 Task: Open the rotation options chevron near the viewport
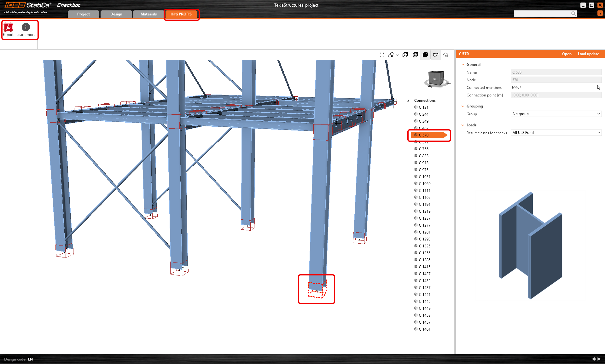(397, 55)
